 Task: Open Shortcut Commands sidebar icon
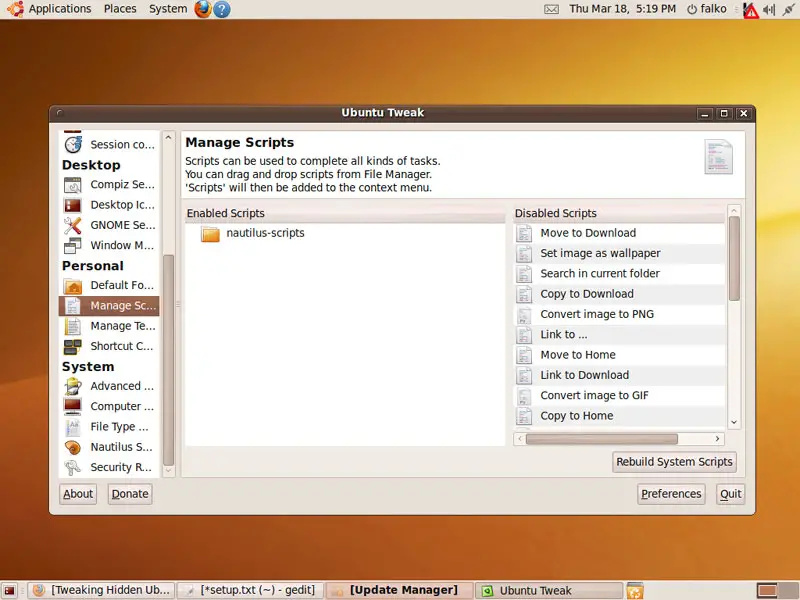click(x=73, y=346)
